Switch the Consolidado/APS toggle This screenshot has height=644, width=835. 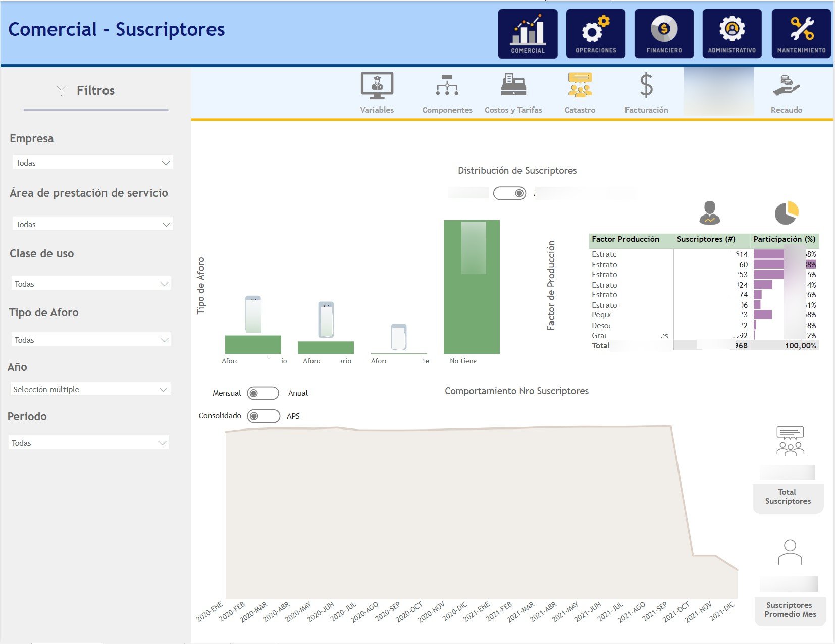click(x=264, y=416)
